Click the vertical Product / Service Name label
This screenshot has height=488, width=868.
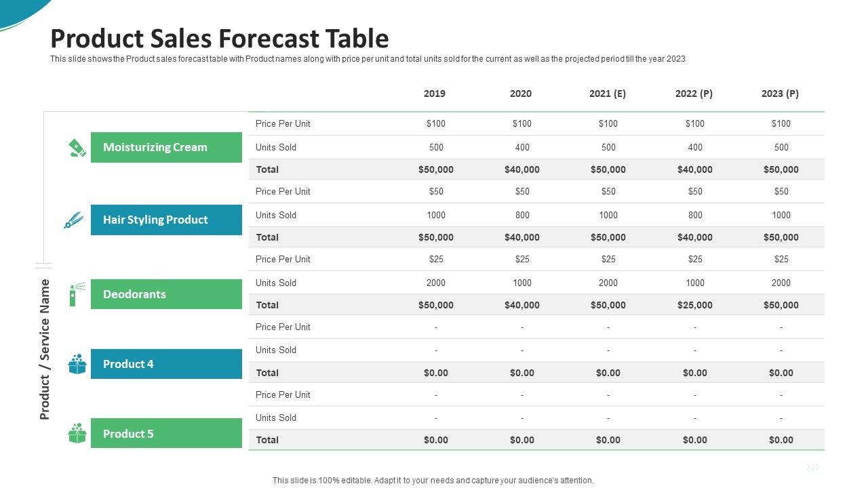click(x=45, y=349)
